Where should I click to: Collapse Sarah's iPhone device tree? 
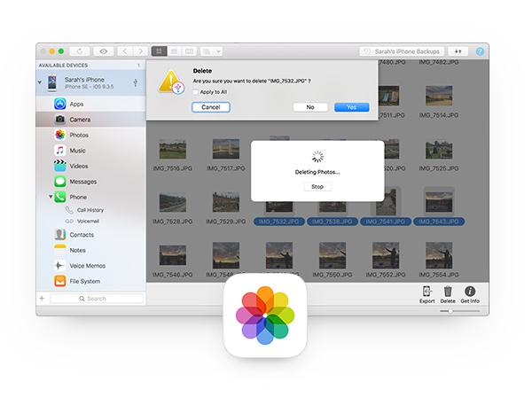pos(40,82)
